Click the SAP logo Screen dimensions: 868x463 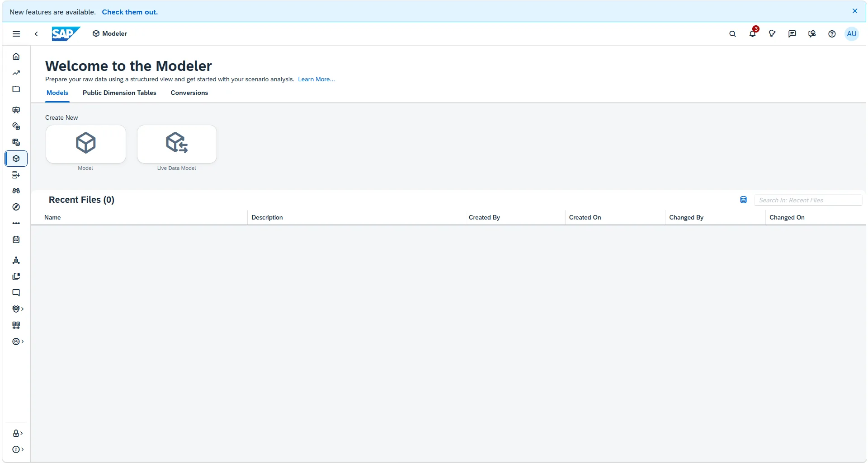click(x=66, y=34)
